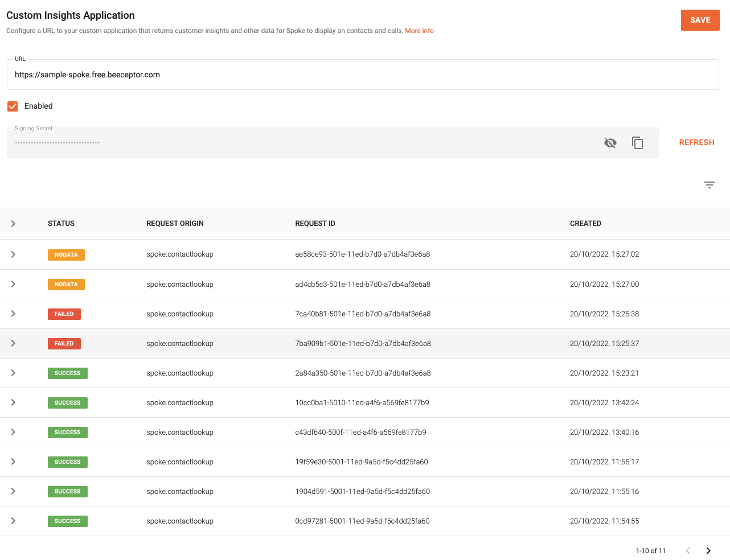Edit the application URL field
The image size is (730, 560).
point(228,75)
